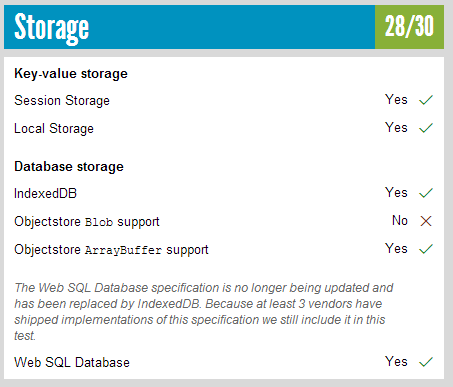Open the Objectstore Blob support entry
Image resolution: width=453 pixels, height=387 pixels.
coord(87,222)
